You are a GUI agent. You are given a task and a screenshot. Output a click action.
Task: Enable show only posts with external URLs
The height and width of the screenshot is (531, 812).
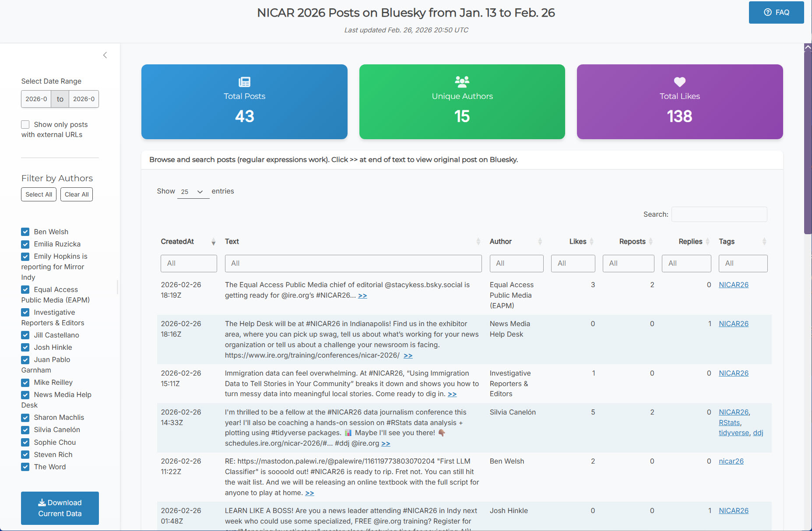click(x=25, y=125)
